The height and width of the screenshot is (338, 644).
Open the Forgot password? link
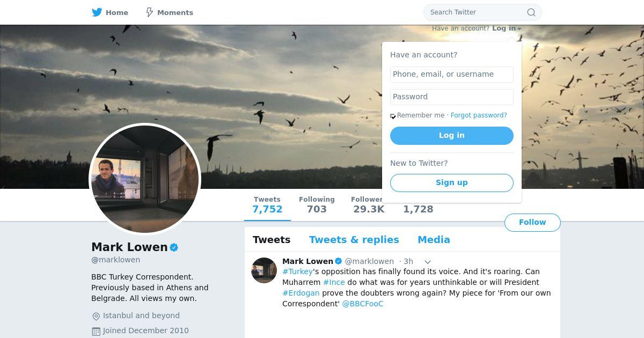pos(479,115)
